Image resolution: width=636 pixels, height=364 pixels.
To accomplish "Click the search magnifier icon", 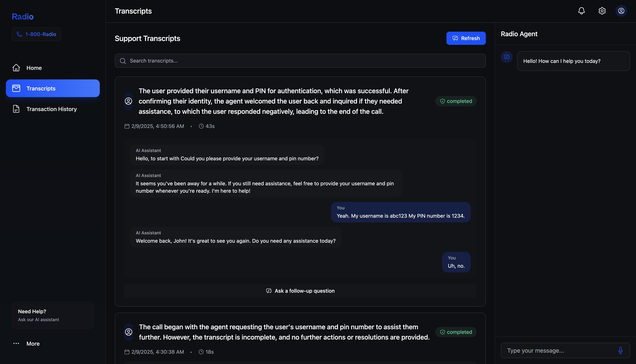I will point(123,61).
